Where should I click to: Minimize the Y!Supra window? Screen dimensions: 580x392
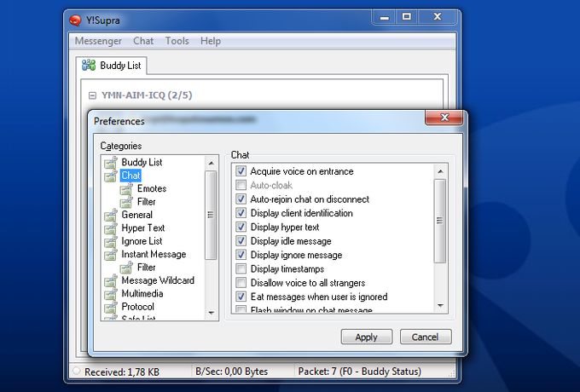pyautogui.click(x=385, y=17)
